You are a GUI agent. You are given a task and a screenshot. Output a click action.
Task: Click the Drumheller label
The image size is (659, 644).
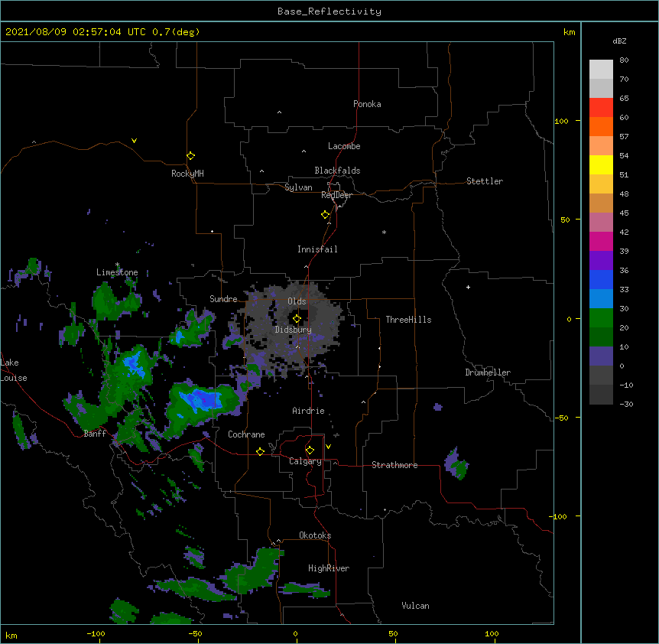point(488,372)
